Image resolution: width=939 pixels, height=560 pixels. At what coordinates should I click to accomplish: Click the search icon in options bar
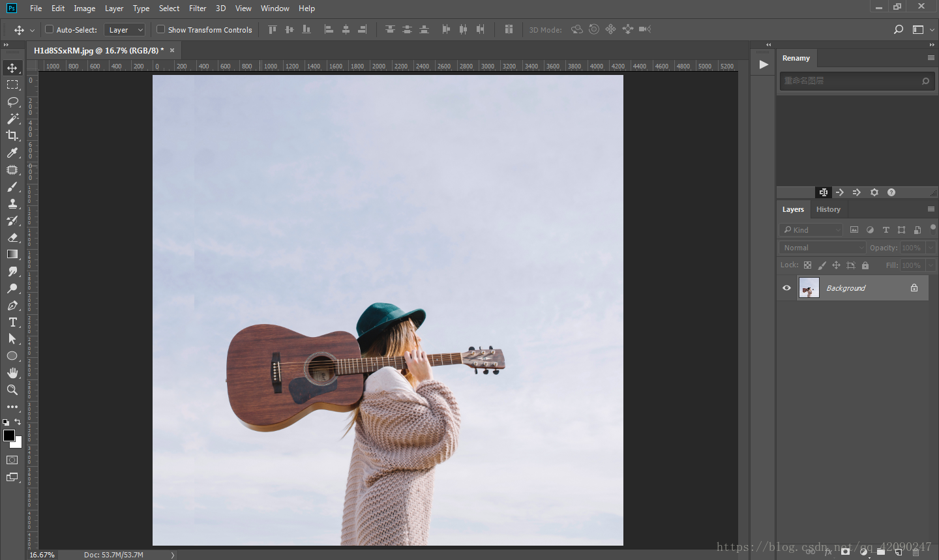click(x=899, y=29)
